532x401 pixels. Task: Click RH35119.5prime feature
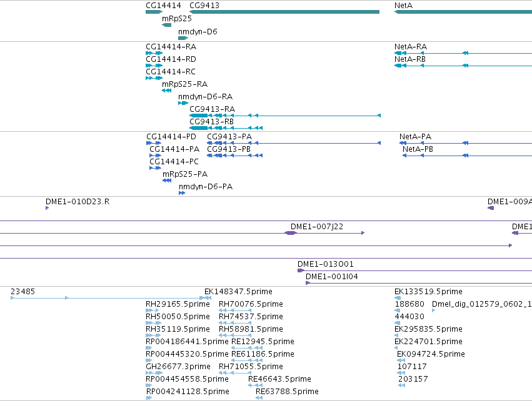153,335
